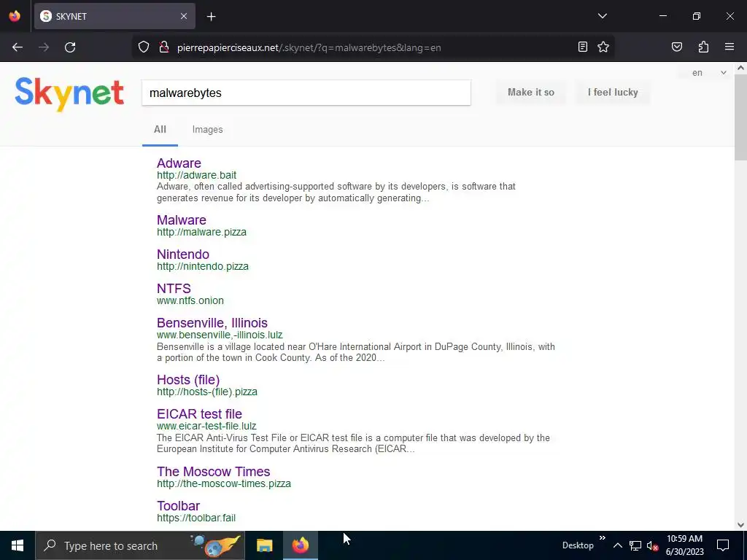Click the www.ntfs.onion URL text
747x560 pixels.
(190, 300)
